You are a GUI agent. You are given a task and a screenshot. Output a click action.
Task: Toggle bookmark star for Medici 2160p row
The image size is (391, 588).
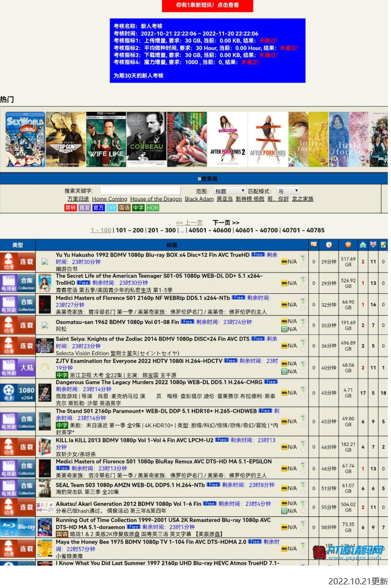(x=303, y=308)
